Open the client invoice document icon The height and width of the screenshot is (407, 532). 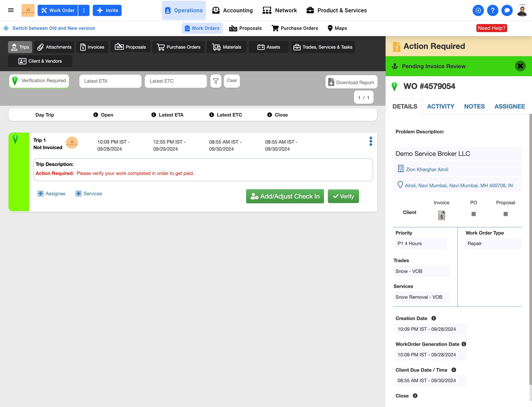441,215
